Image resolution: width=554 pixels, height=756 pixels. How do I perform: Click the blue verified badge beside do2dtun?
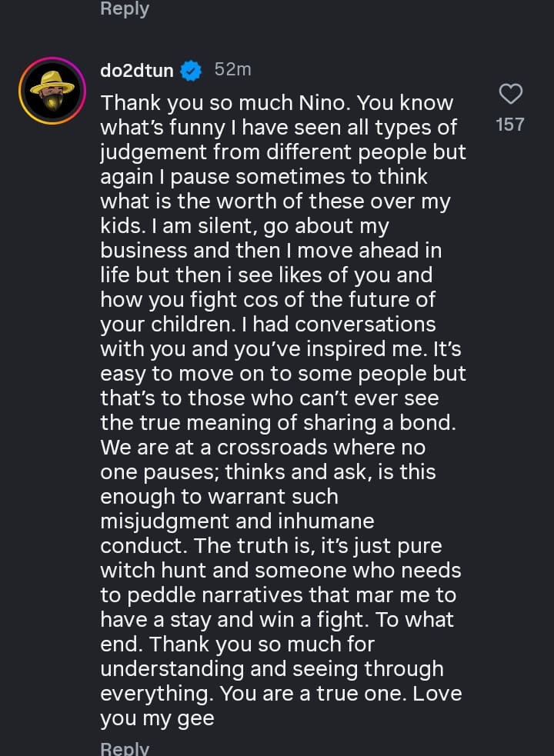(x=192, y=71)
